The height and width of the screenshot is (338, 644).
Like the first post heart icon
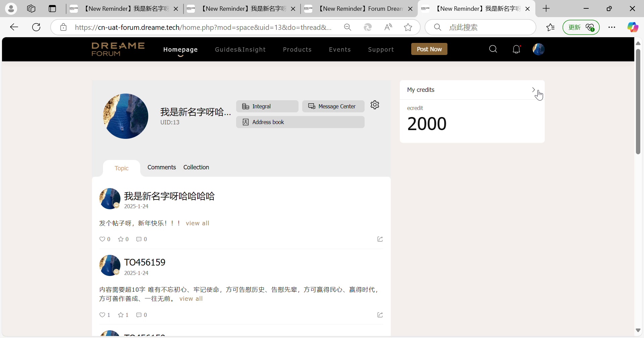pyautogui.click(x=102, y=239)
